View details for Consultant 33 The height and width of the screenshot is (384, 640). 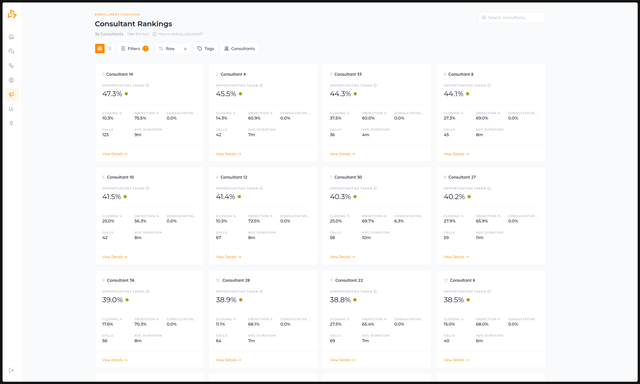point(342,154)
